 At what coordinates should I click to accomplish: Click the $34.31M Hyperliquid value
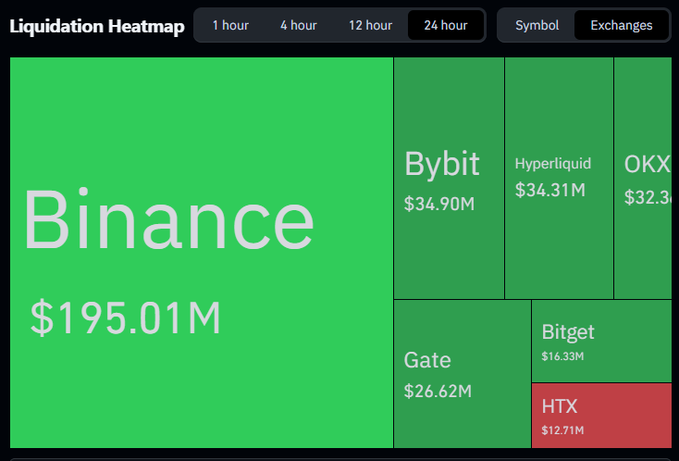coord(550,190)
